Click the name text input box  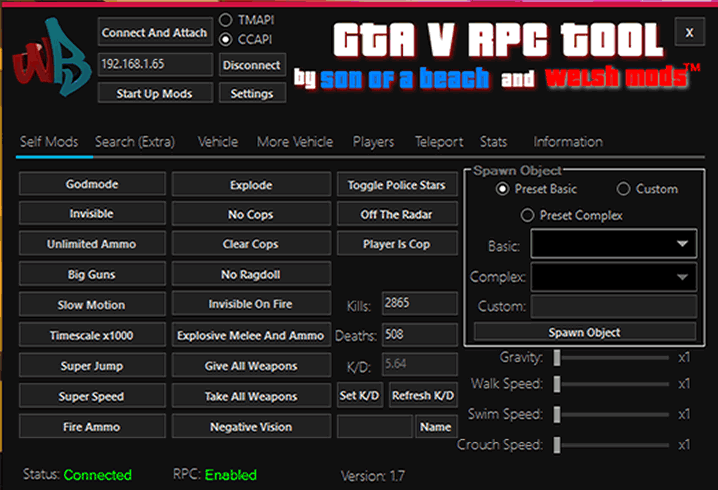375,427
